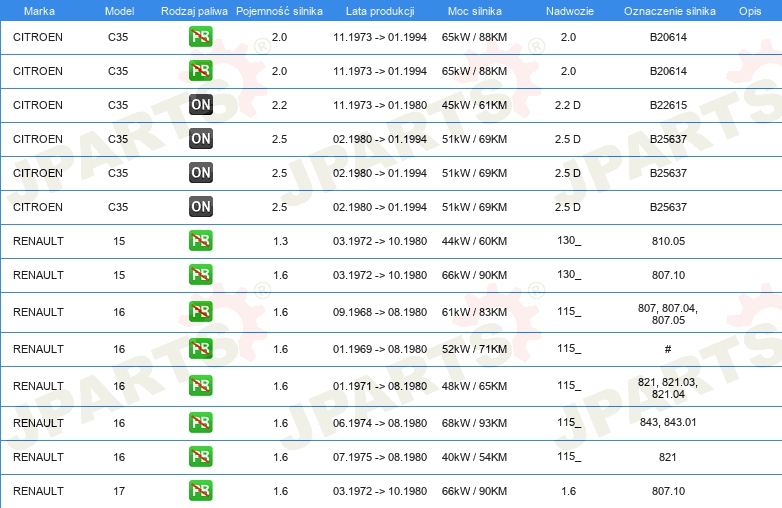Click the Rodzaj paliwa column header
This screenshot has height=508, width=782.
[x=194, y=11]
